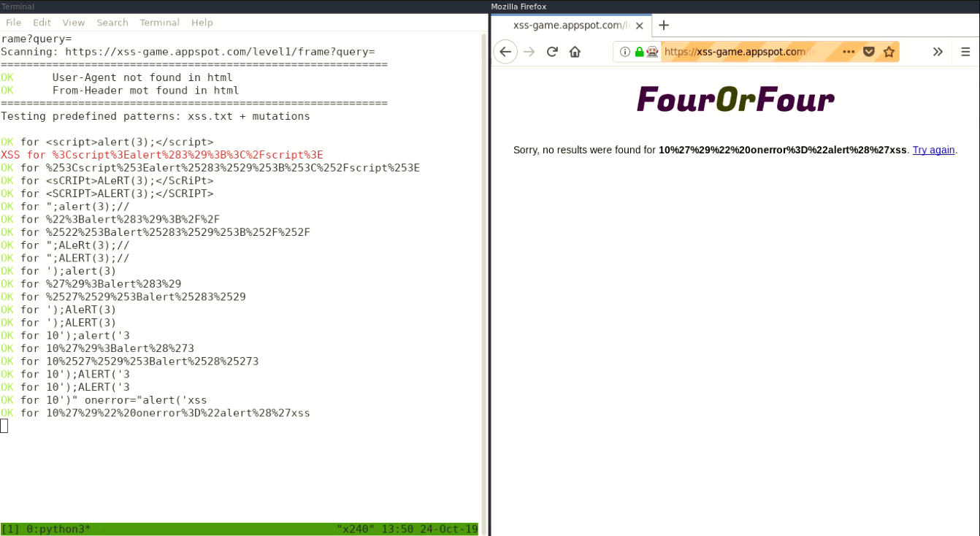Close the xss-game.appspot.com tab

[x=640, y=26]
